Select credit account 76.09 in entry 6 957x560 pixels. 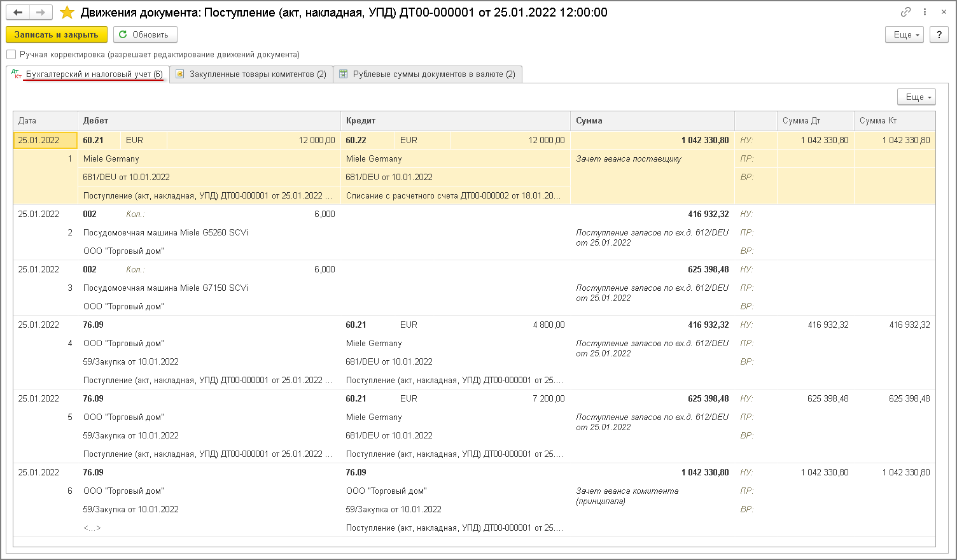point(356,472)
